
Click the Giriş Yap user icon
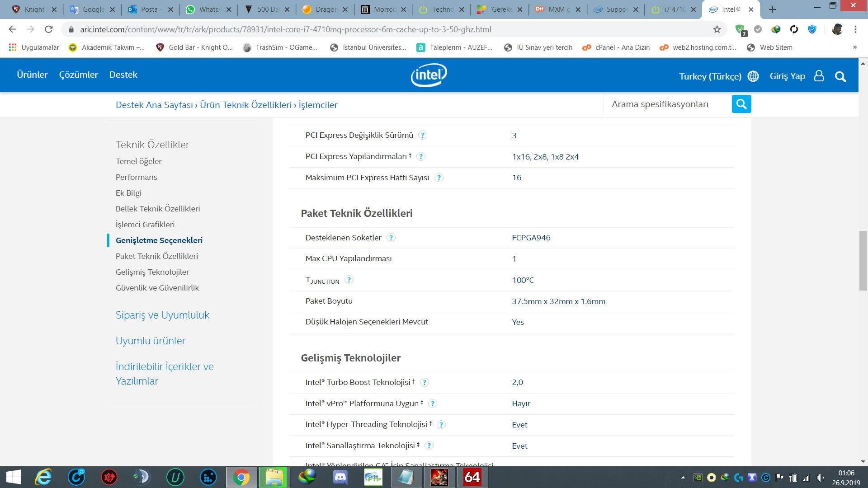(x=819, y=76)
